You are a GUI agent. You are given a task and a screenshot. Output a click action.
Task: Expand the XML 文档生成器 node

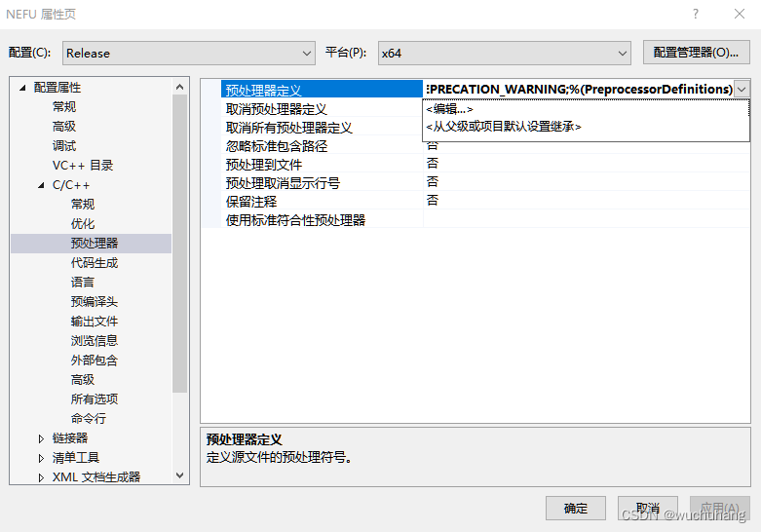tap(41, 477)
